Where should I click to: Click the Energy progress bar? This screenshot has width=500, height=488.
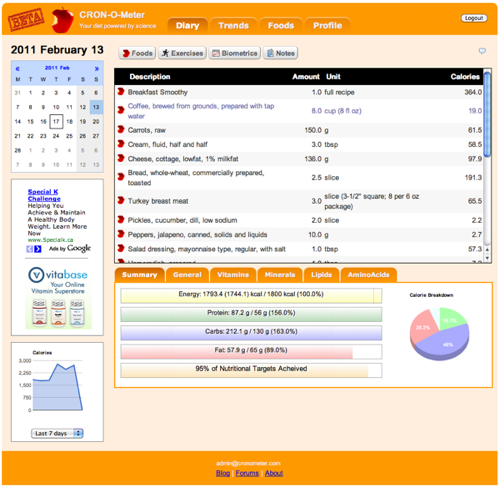(251, 296)
